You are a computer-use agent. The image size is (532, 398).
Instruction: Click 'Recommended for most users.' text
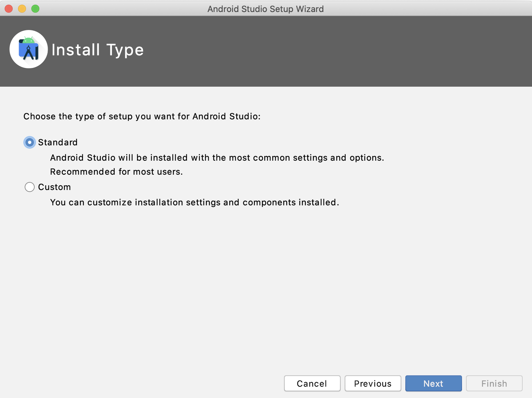coord(116,172)
